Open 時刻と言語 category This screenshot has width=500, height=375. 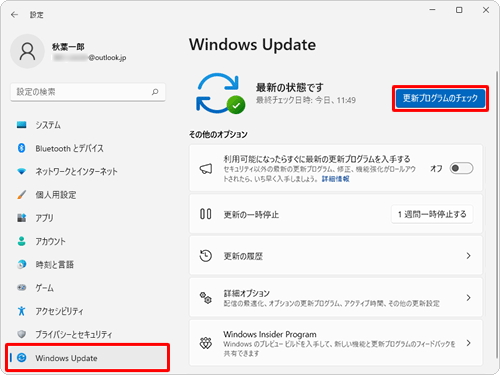[88, 264]
